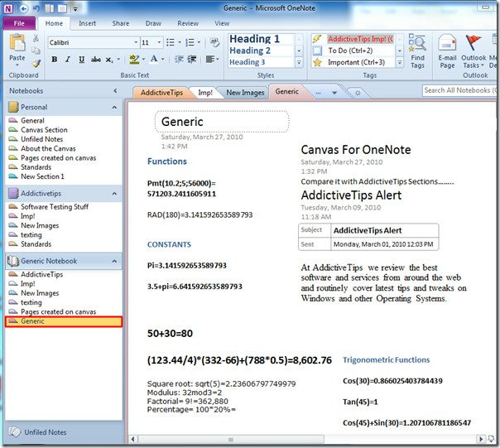Apply numbered list formatting
The height and width of the screenshot is (448, 500).
click(190, 42)
